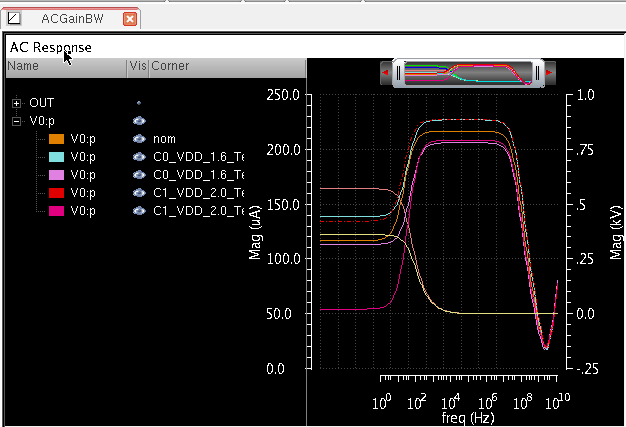Close the ACGainBW tab
This screenshot has width=626, height=427.
pyautogui.click(x=130, y=19)
